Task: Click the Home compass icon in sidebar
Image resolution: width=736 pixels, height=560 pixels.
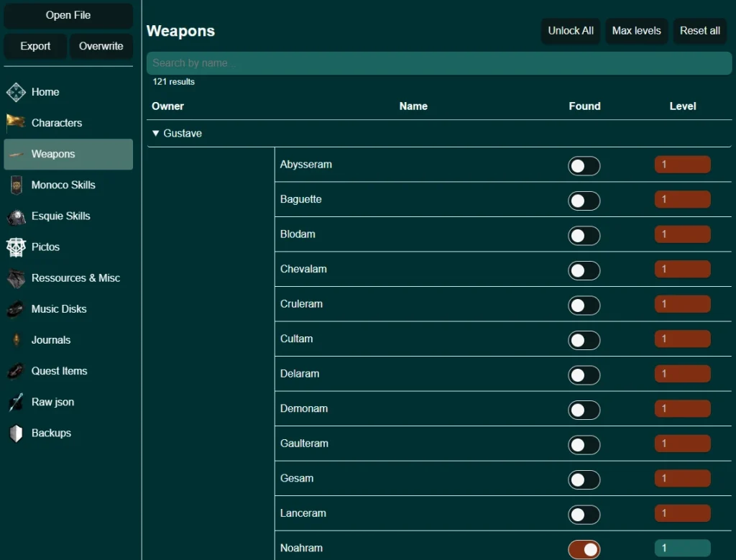Action: (x=16, y=92)
